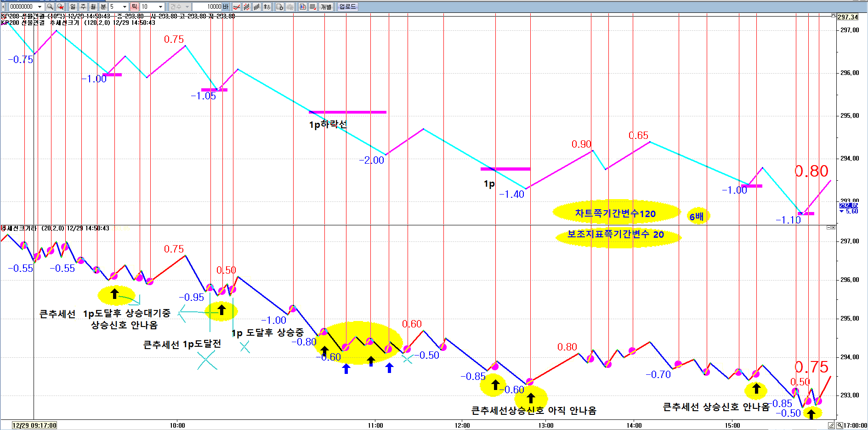868x430 pixels.
Task: Switch chart period to 일 (daily)
Action: coord(73,6)
